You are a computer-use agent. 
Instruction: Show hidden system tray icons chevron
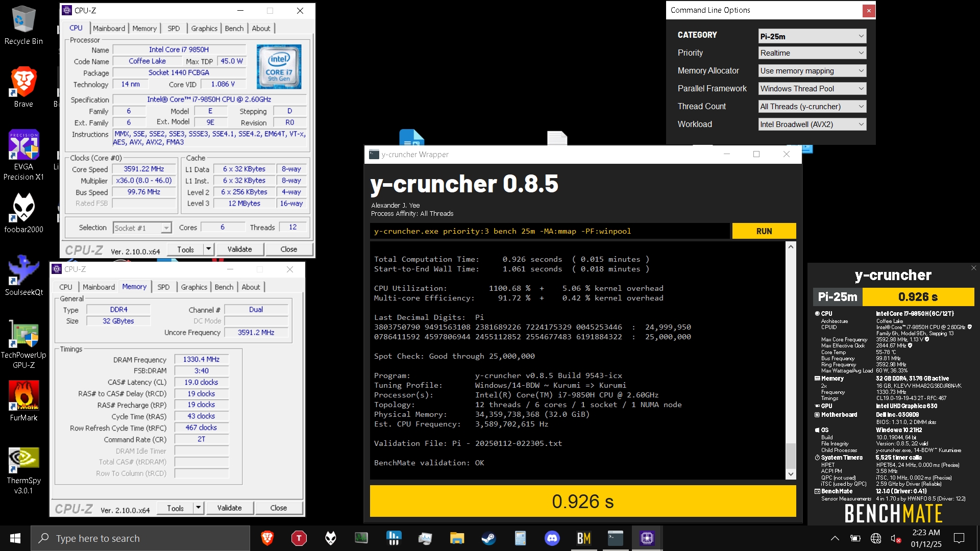coord(835,538)
